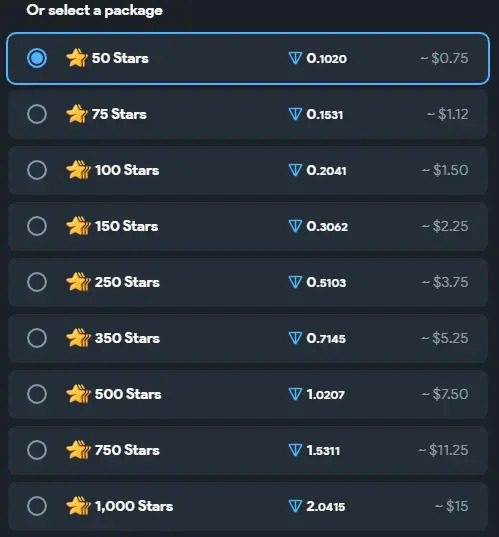Pick the 100 Stars radio button
Viewport: 499px width, 537px height.
(x=37, y=170)
